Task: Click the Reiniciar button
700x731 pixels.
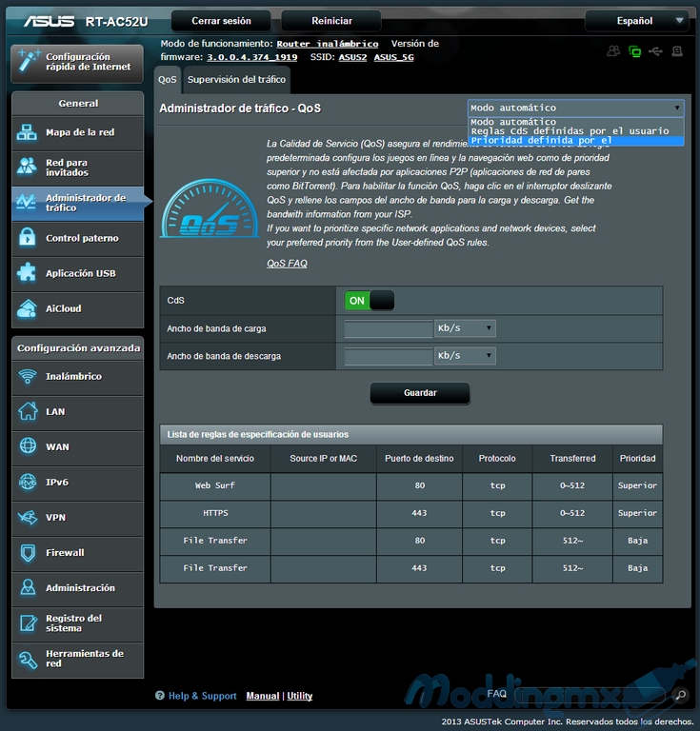Action: click(331, 21)
